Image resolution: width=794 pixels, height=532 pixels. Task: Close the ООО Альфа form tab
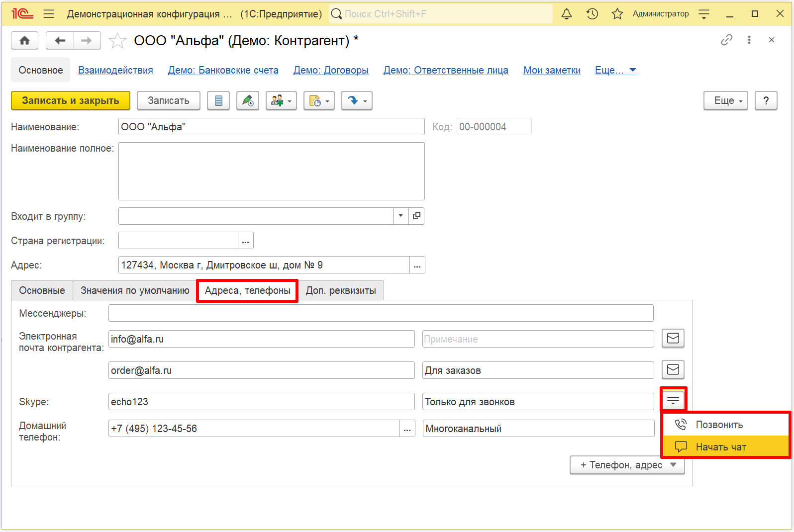[x=772, y=40]
